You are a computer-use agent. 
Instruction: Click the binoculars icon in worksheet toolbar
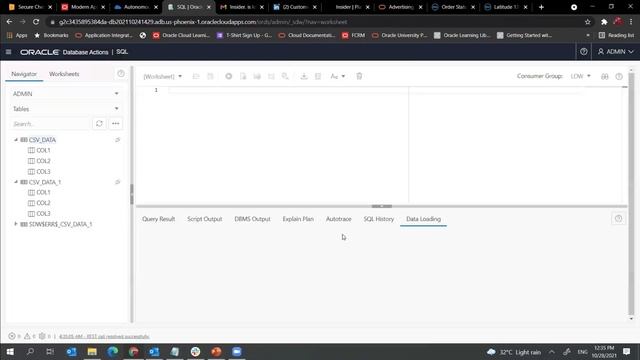point(605,77)
